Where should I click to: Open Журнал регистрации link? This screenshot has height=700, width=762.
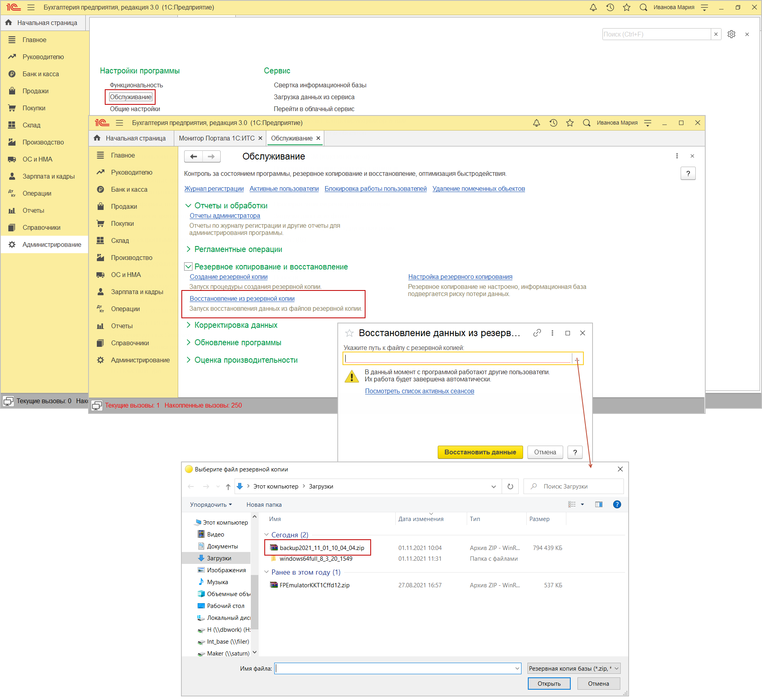214,188
